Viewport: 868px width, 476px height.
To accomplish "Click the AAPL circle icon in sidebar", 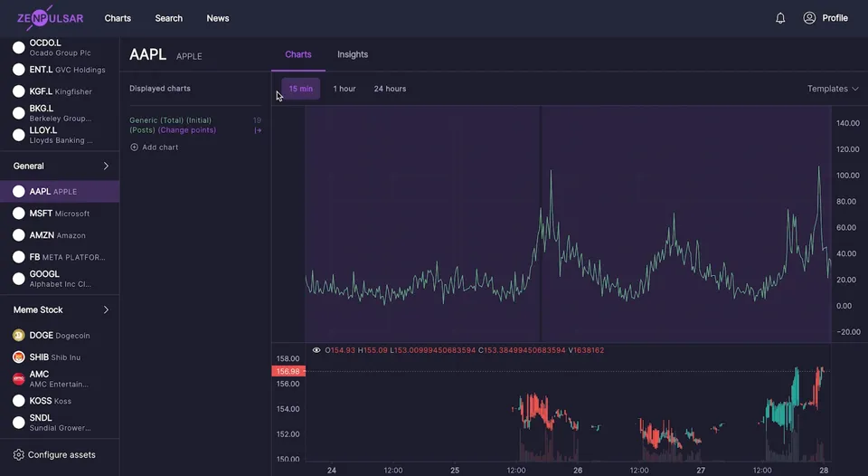I will coord(19,191).
